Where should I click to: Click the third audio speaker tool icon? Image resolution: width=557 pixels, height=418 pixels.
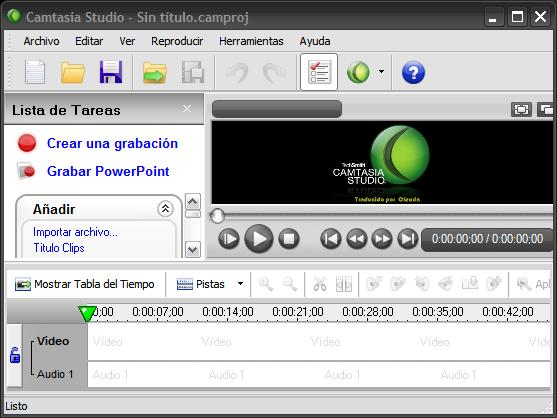click(x=422, y=284)
